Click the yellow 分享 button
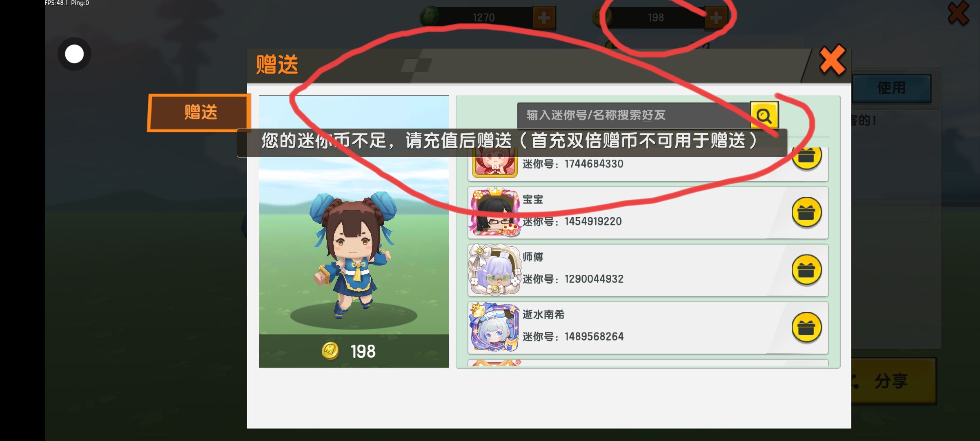This screenshot has height=441, width=980. [893, 381]
